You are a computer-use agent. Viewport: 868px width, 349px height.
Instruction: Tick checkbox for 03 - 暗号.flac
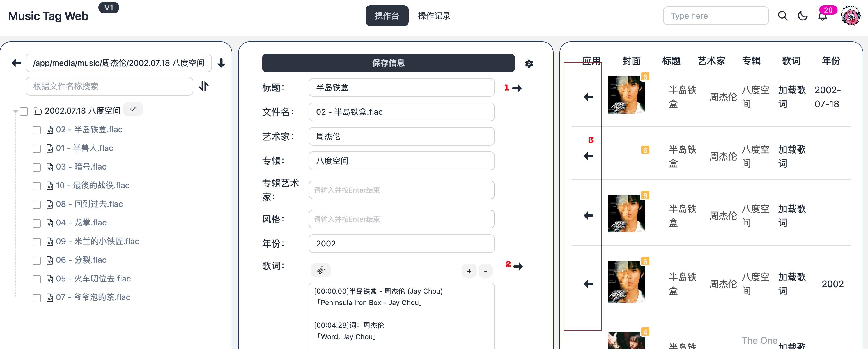click(x=37, y=167)
